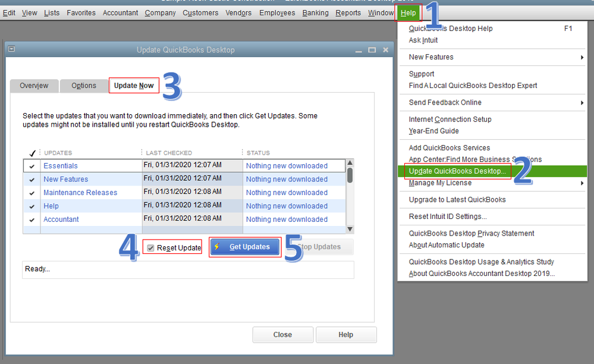Open the Customers menu
The height and width of the screenshot is (364, 594).
click(x=200, y=13)
